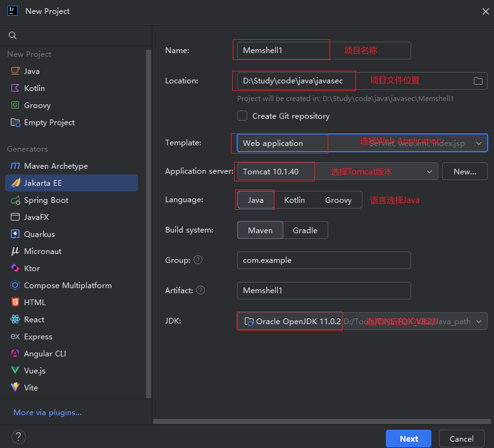
Task: Click the Group input field
Action: (324, 260)
